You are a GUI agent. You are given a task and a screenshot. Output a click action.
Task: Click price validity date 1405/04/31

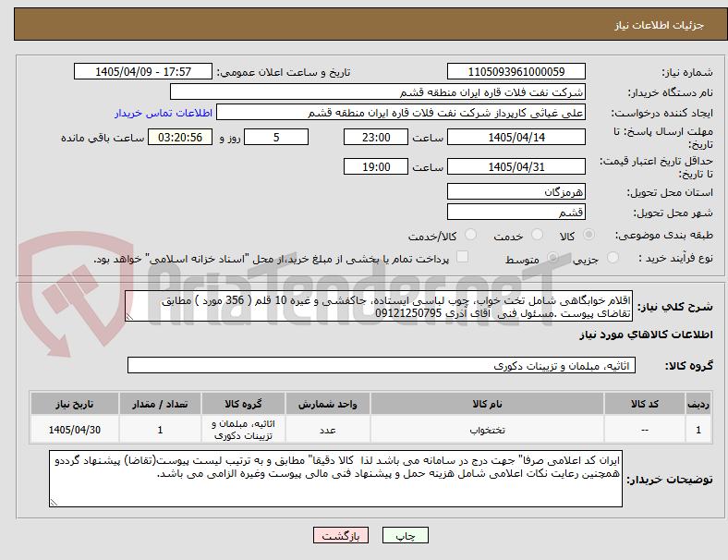pyautogui.click(x=516, y=166)
